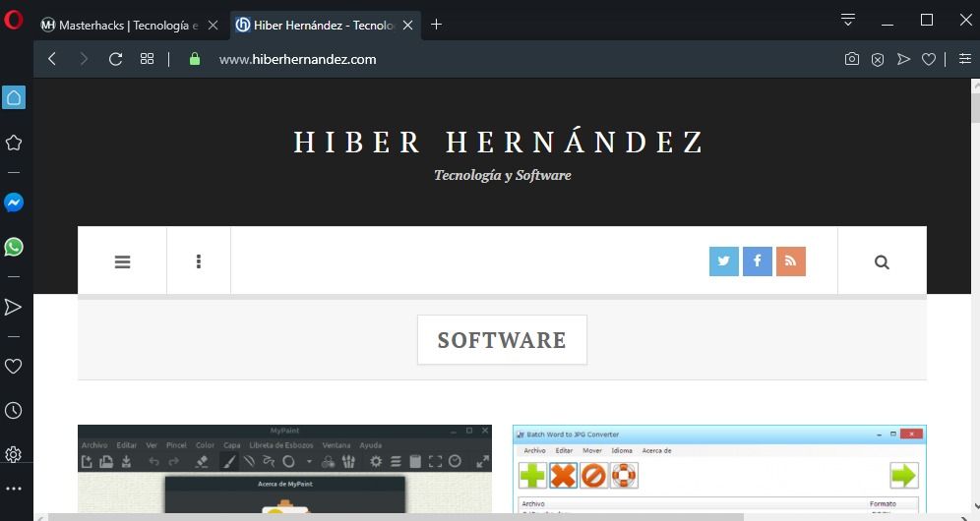Open the MyPaint article thumbnail
980x521 pixels.
pos(284,469)
